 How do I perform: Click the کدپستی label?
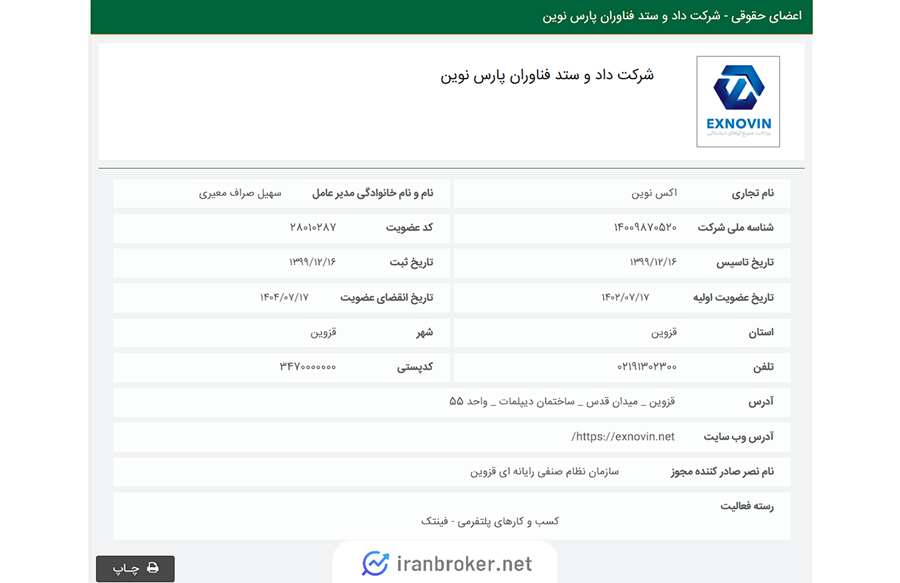[415, 367]
